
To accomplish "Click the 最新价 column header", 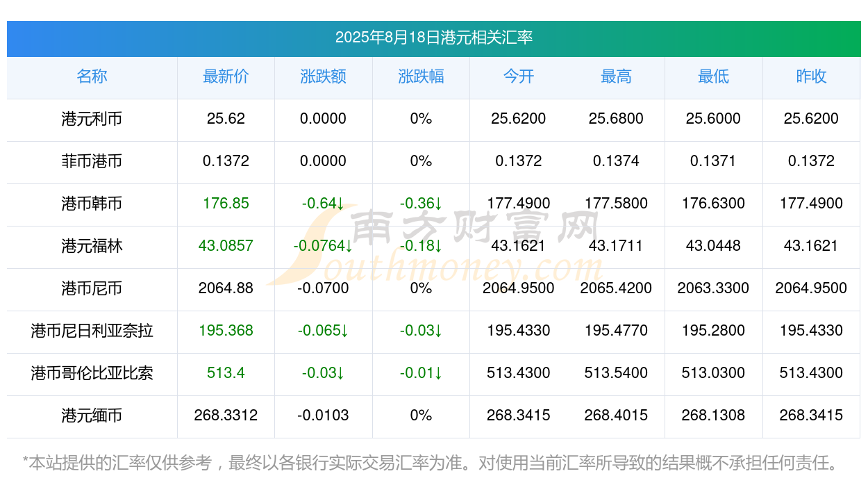I will pos(226,76).
